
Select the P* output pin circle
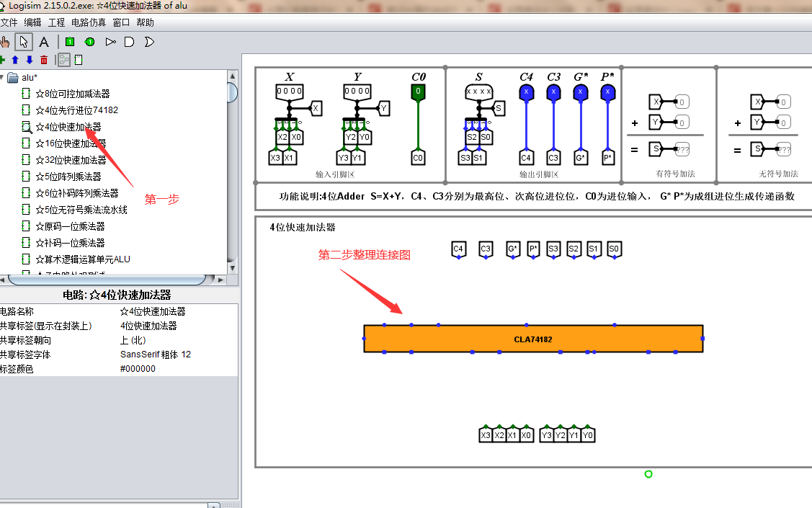607,92
